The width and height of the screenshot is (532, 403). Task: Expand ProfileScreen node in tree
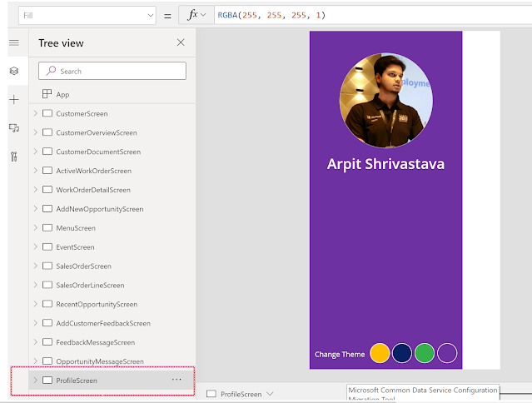click(x=35, y=380)
